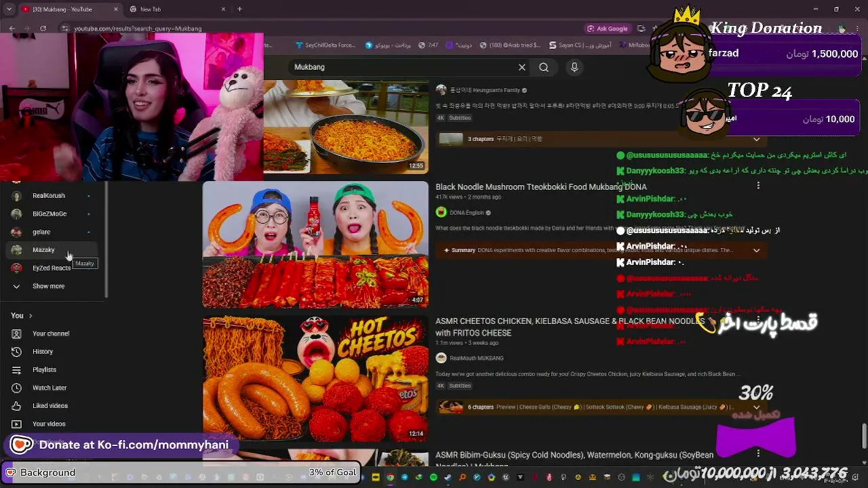Click the Your channel person icon

(17, 334)
